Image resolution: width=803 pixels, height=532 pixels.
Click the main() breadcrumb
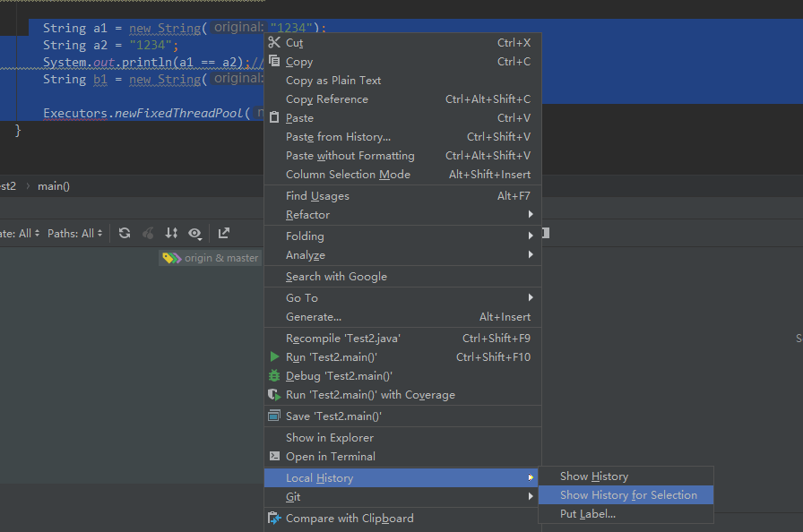(54, 186)
